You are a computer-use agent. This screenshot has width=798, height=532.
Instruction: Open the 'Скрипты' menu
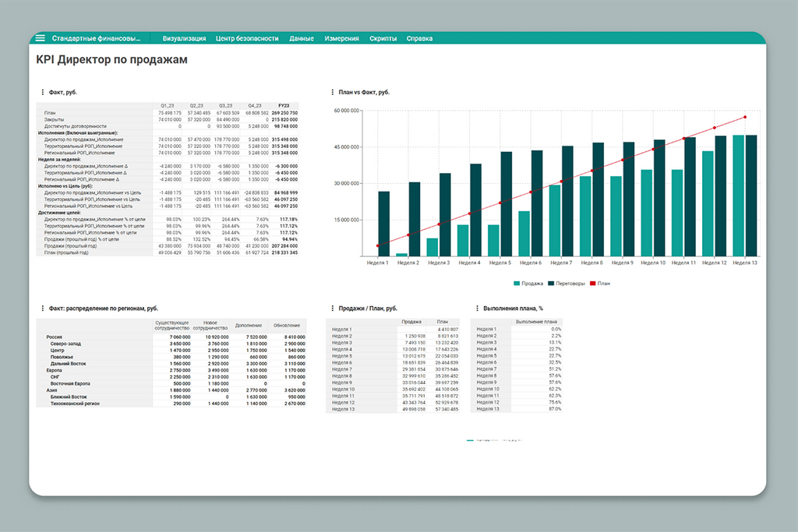coord(383,38)
